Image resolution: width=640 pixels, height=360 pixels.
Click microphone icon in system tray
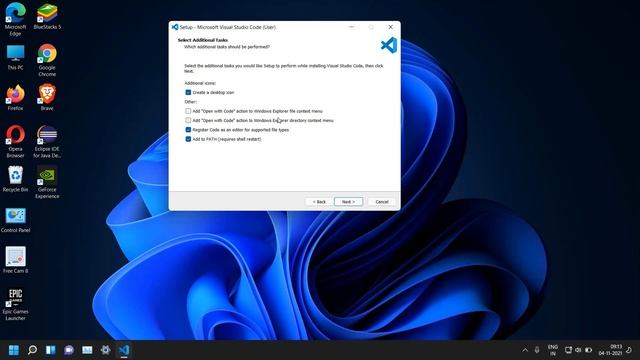(537, 350)
